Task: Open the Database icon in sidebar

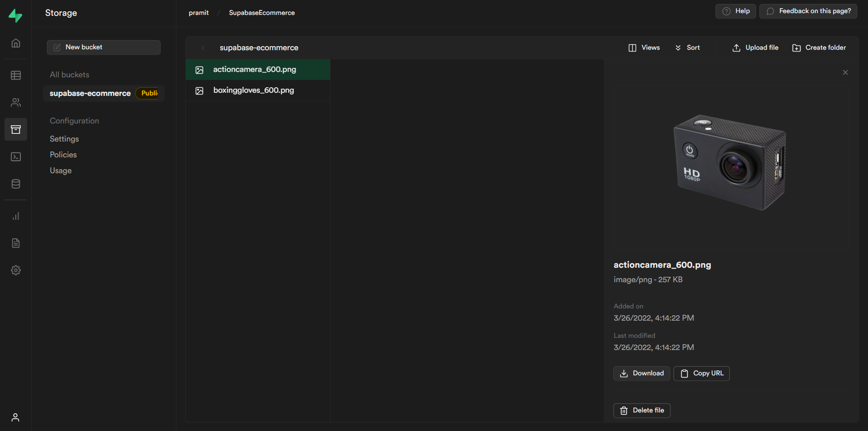Action: point(16,184)
